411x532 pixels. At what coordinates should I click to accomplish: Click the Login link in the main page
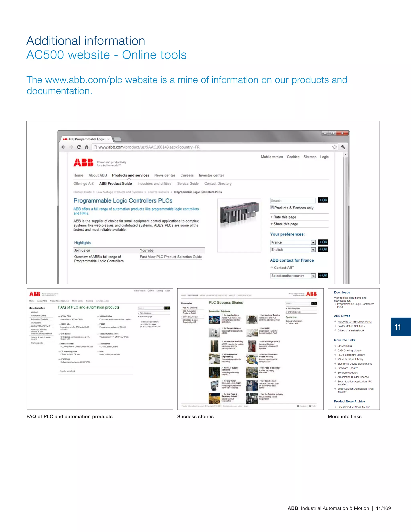click(324, 157)
